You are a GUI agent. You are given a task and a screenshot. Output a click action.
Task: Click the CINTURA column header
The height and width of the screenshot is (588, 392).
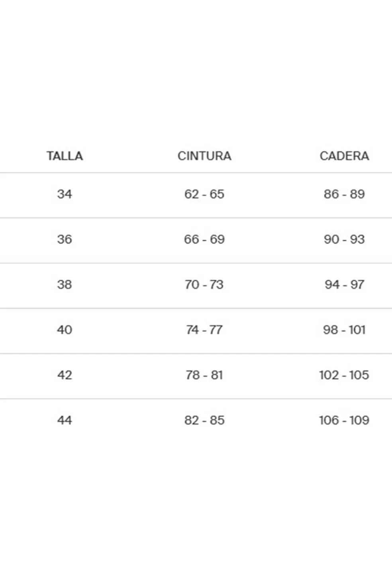tap(204, 156)
